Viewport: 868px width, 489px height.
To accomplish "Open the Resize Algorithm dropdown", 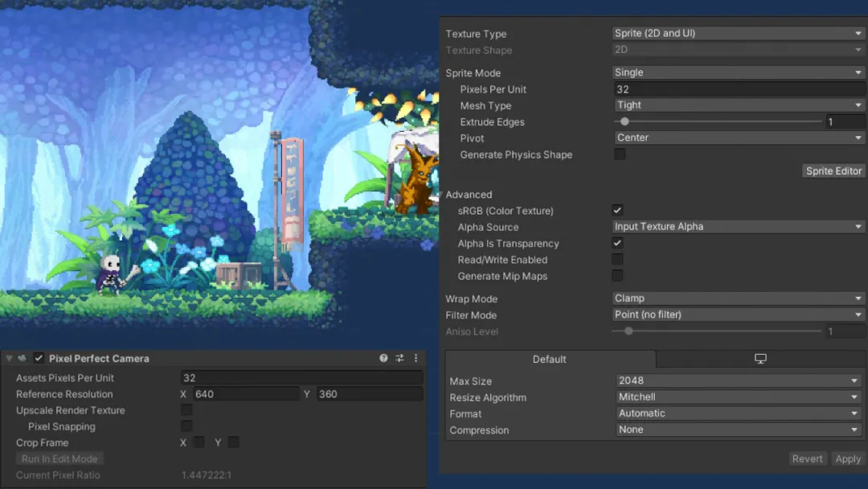I will click(x=737, y=397).
